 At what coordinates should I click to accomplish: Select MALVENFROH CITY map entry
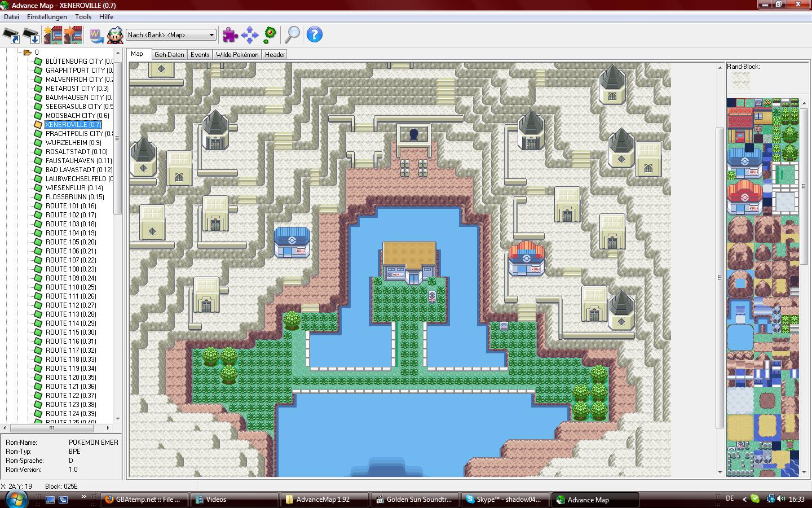click(78, 80)
